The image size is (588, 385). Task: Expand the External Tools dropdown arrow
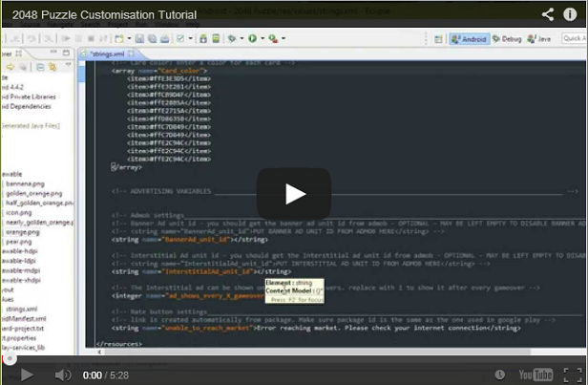(x=283, y=38)
